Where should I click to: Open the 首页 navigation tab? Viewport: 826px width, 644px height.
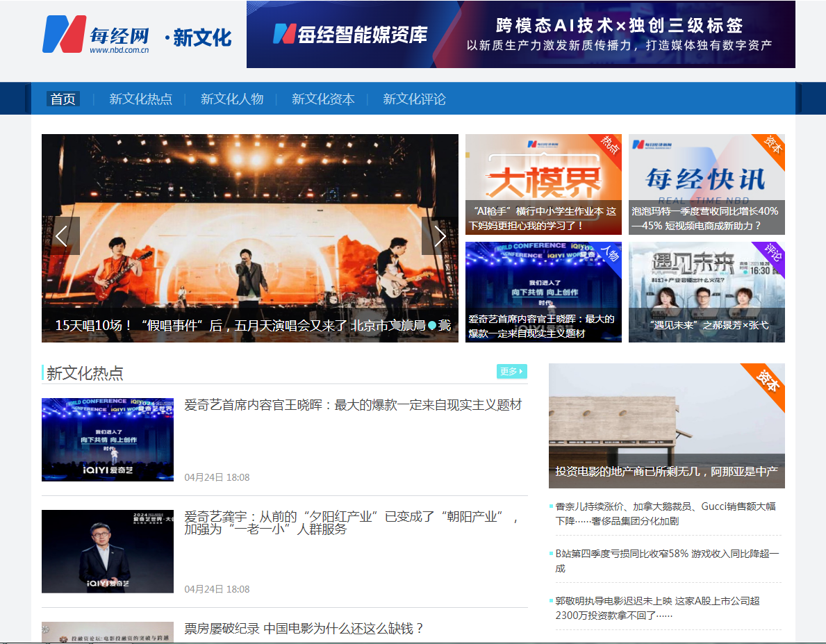click(63, 99)
